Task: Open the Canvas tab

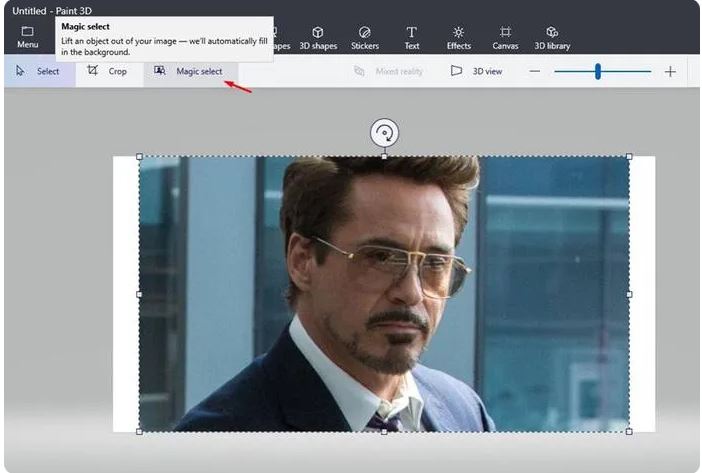Action: click(x=505, y=38)
